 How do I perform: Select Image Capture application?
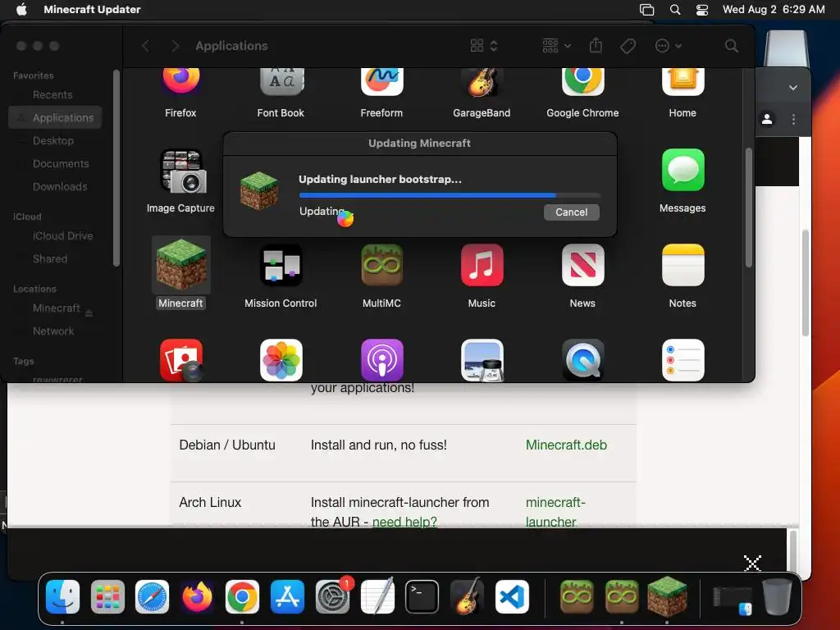(181, 171)
